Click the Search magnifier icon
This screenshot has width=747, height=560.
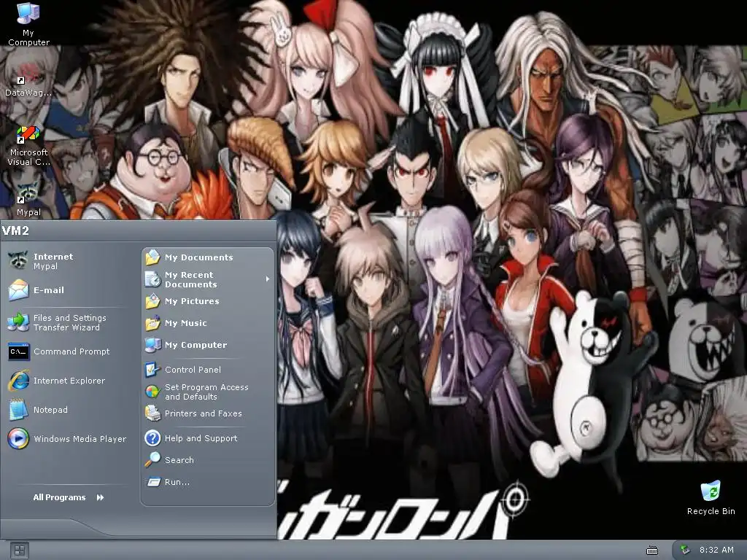click(153, 460)
